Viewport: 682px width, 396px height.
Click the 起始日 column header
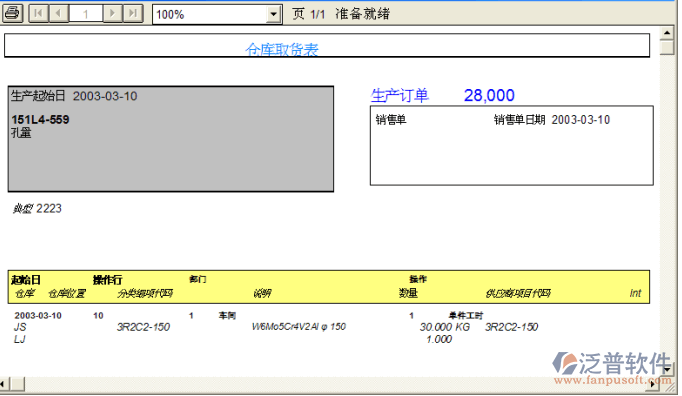[26, 280]
